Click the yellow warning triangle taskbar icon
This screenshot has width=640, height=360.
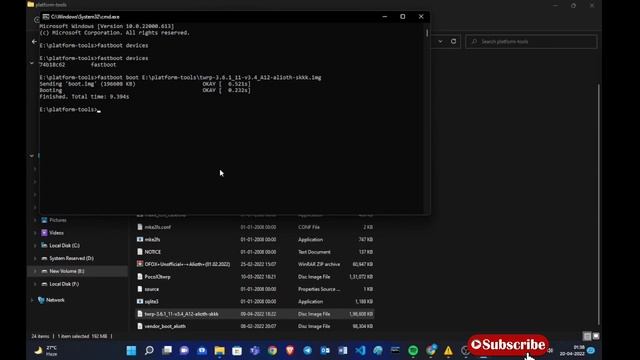coord(448,350)
